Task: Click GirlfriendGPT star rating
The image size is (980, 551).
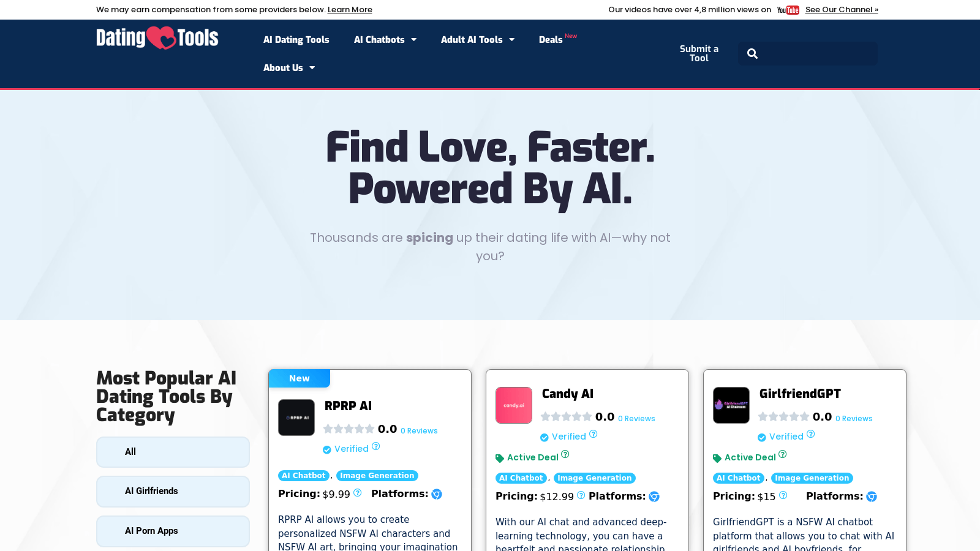Action: point(783,417)
